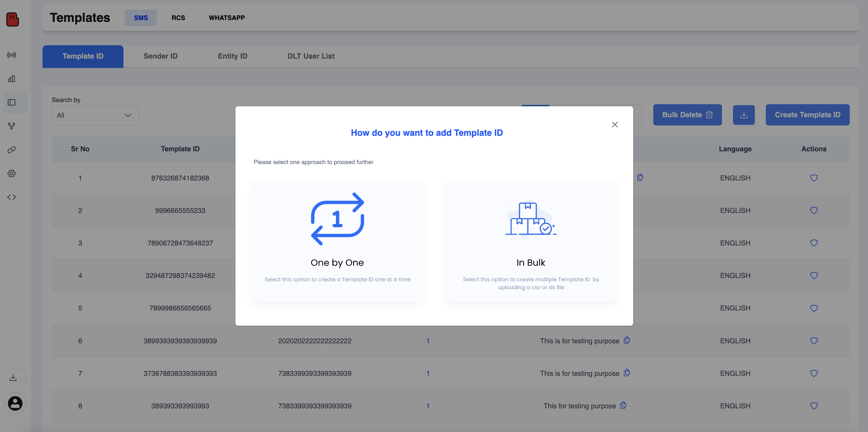Select the Template ID tab
The height and width of the screenshot is (432, 868).
pos(83,56)
